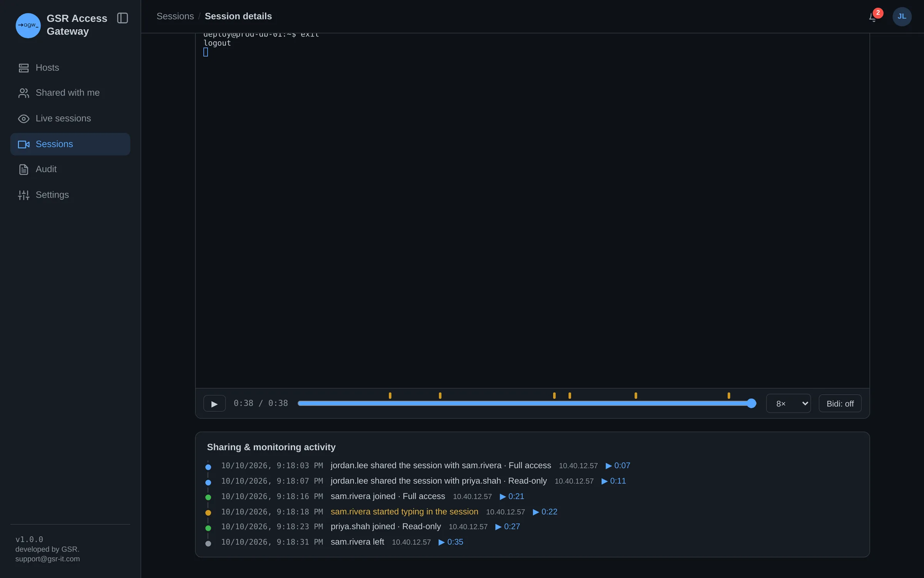Click 'jordan.lee shared the session with priya.shah' entry
Image resolution: width=924 pixels, height=578 pixels.
point(439,481)
